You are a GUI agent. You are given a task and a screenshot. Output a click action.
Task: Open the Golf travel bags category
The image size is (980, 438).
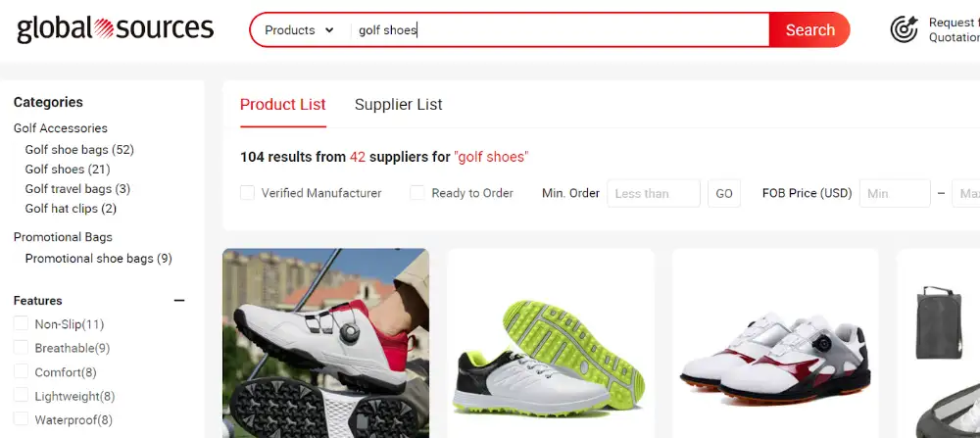77,189
